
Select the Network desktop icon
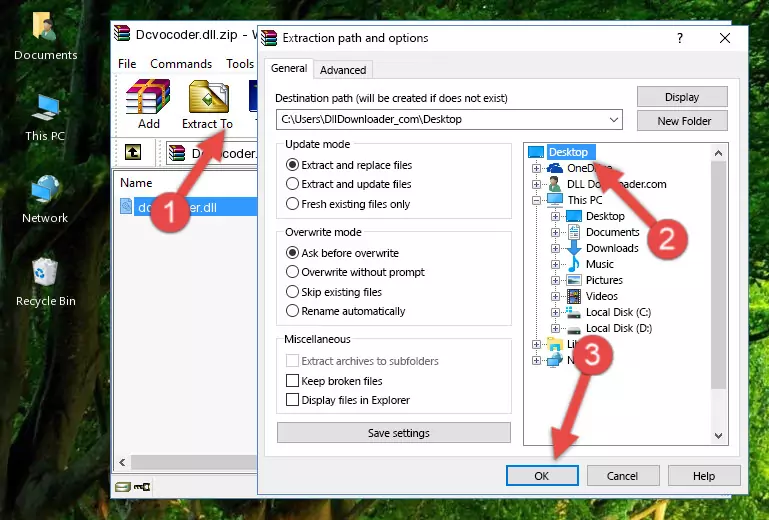pos(45,199)
